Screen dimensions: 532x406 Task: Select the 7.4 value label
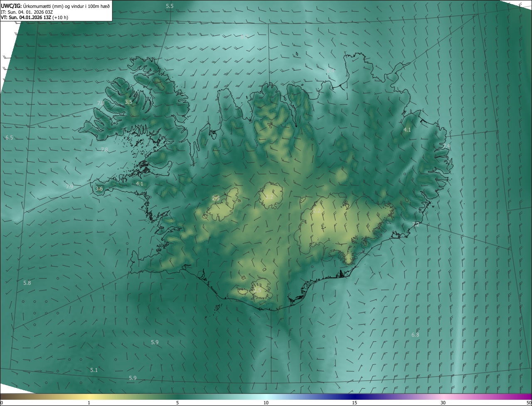(x=446, y=146)
